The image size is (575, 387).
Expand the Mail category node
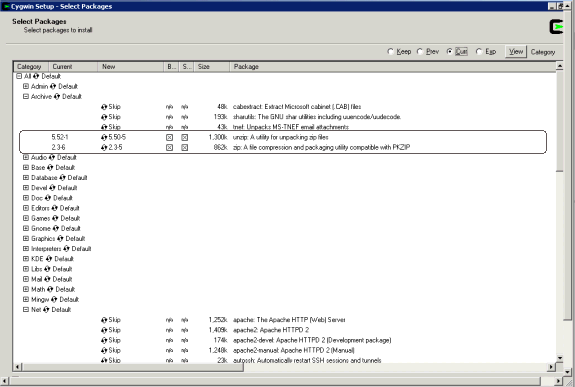(x=26, y=279)
